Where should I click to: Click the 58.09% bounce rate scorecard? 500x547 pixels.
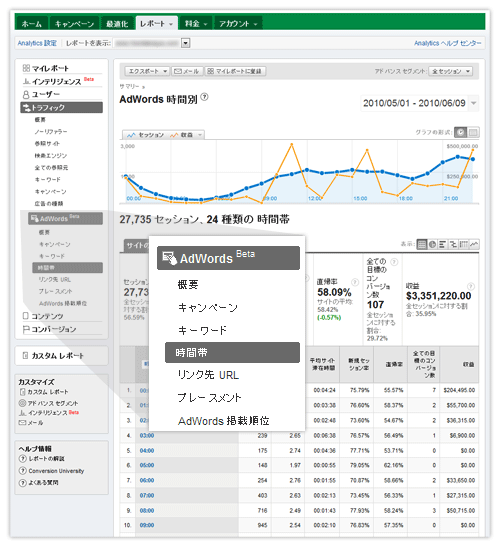[338, 300]
